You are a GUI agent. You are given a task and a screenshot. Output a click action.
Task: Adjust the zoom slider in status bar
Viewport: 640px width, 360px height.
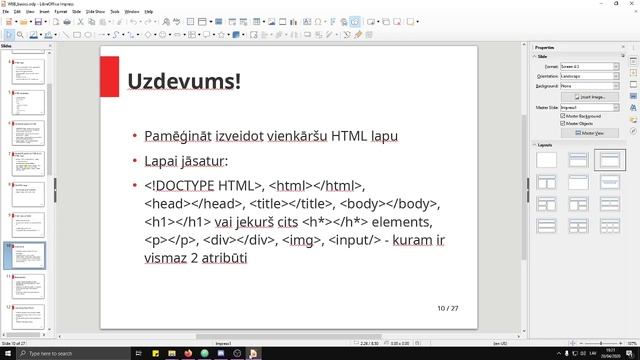(x=601, y=343)
